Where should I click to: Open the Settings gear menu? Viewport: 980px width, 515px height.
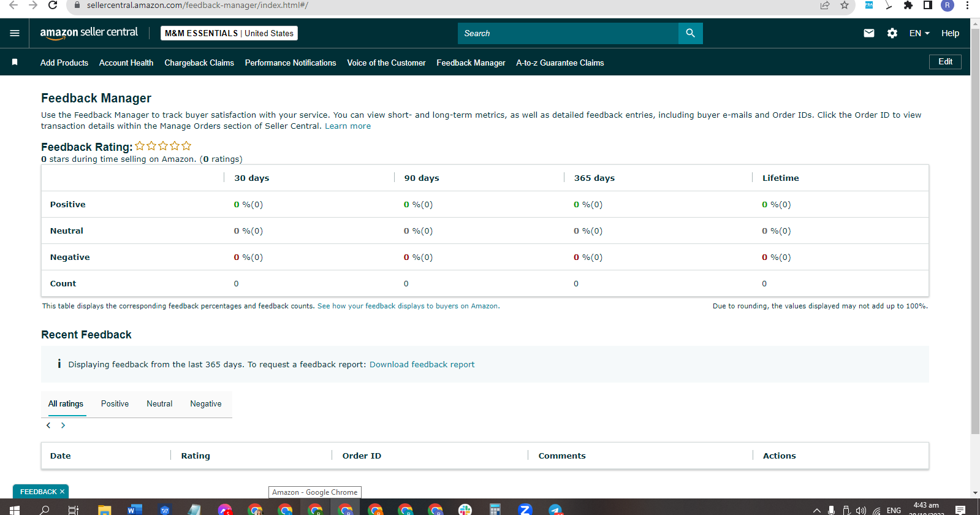pyautogui.click(x=892, y=33)
